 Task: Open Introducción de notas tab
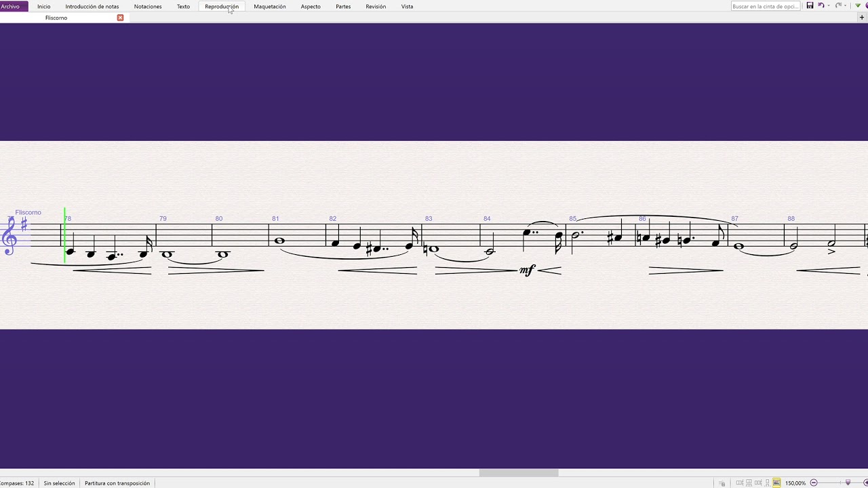(x=92, y=6)
